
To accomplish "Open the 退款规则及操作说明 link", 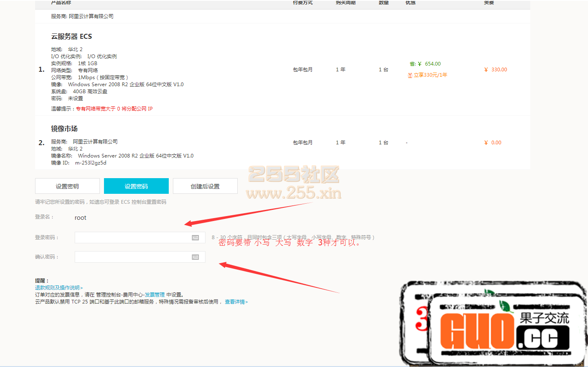I will click(58, 288).
